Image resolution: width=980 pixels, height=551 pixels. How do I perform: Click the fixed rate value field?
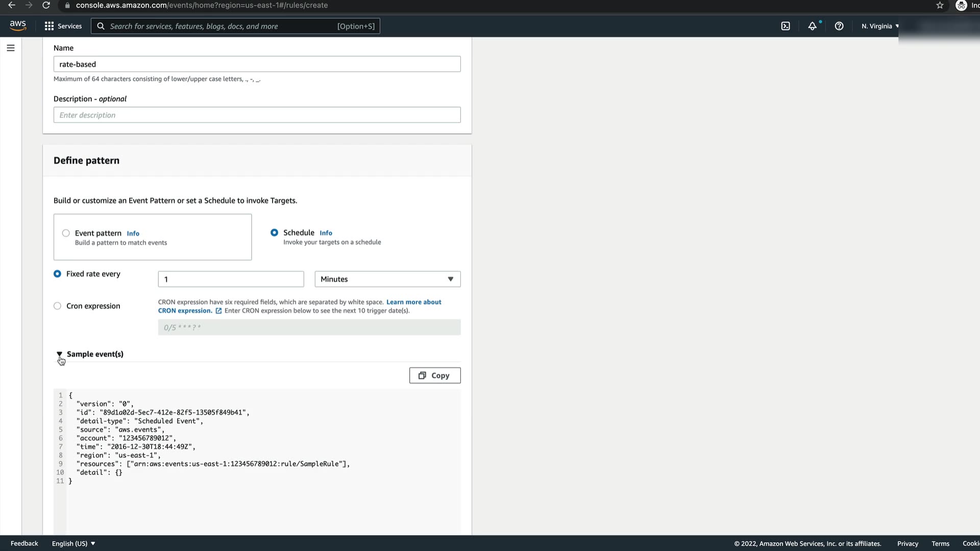pyautogui.click(x=231, y=279)
